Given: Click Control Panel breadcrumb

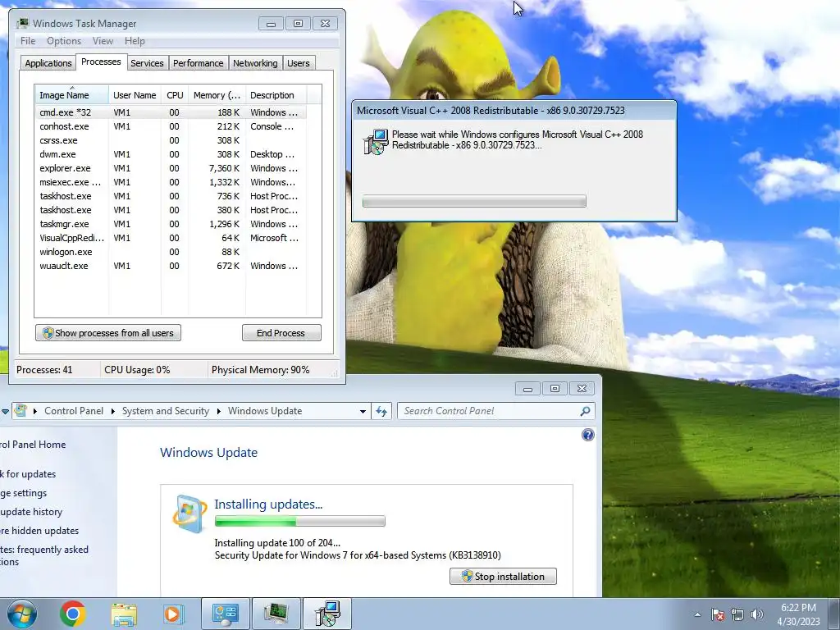Looking at the screenshot, I should tap(74, 411).
